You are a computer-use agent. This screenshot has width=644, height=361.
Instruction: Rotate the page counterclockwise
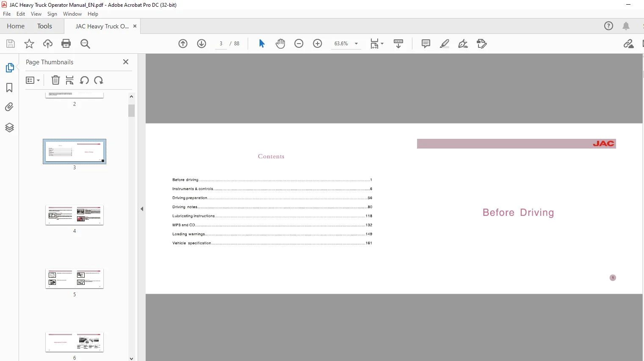(x=84, y=80)
